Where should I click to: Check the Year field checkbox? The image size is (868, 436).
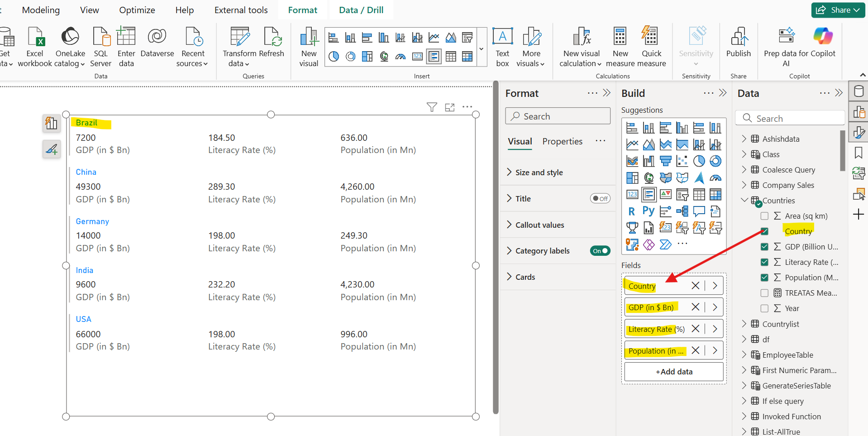764,308
